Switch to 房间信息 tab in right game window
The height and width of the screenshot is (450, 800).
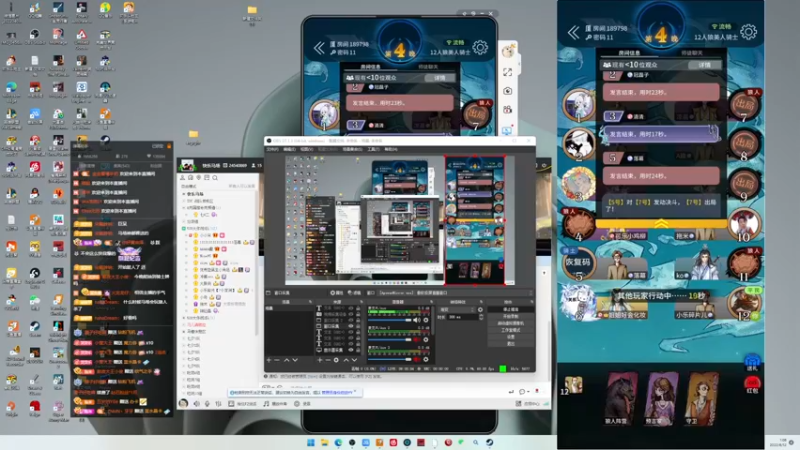pos(629,53)
